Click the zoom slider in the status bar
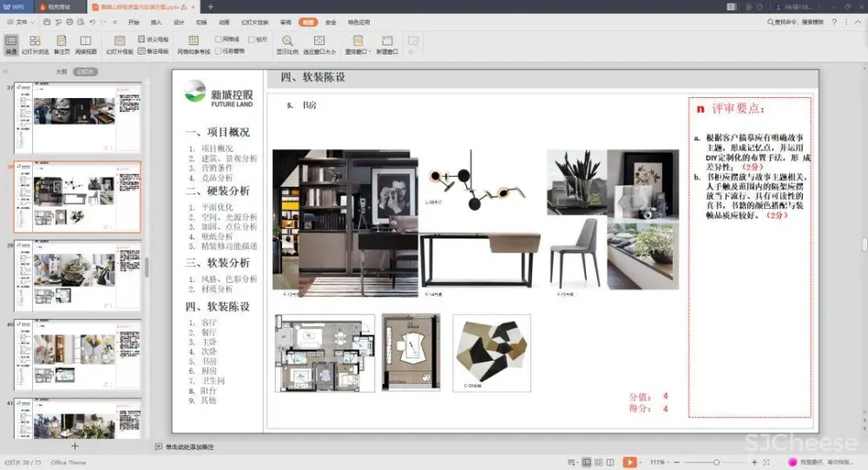This screenshot has width=868, height=470. click(715, 462)
